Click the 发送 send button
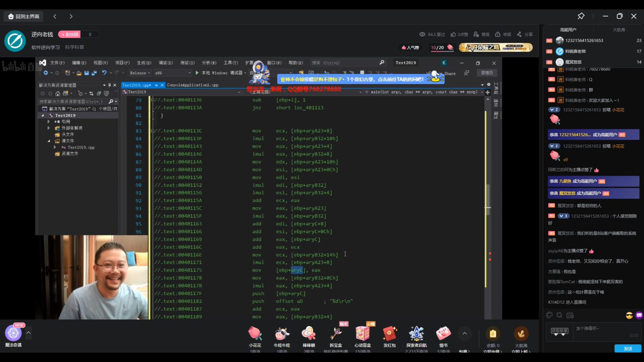This screenshot has height=362, width=644. click(x=628, y=349)
